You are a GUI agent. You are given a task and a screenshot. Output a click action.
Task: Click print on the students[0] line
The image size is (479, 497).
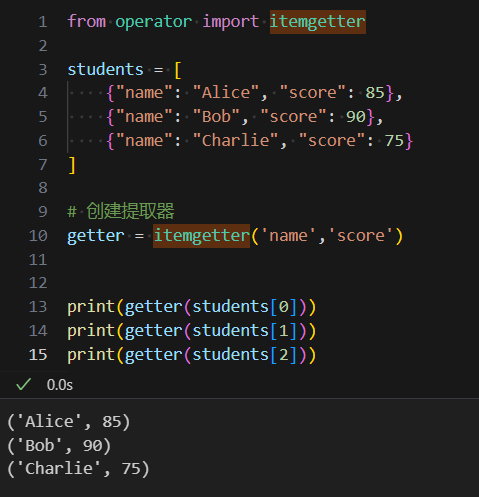click(x=91, y=307)
